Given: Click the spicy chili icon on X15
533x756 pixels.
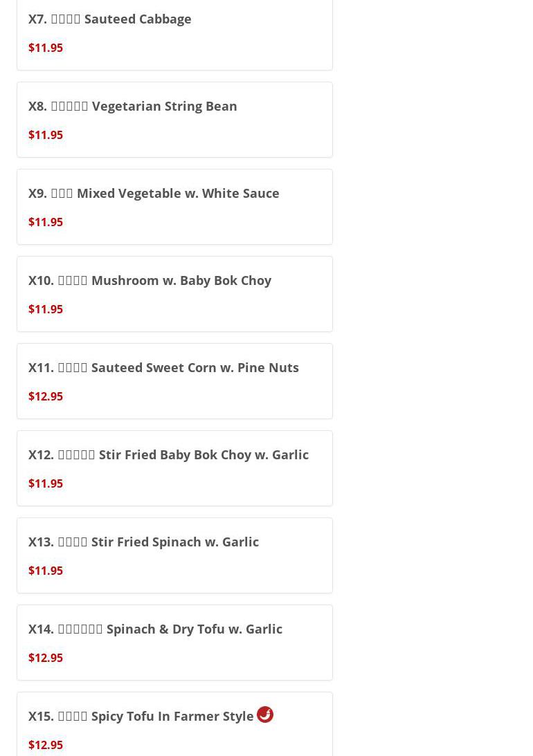Looking at the screenshot, I should click(265, 714).
